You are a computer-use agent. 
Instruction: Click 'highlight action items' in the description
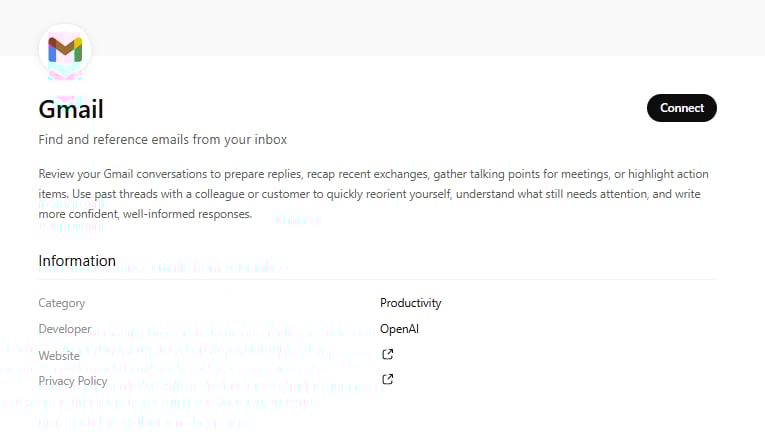tap(668, 174)
